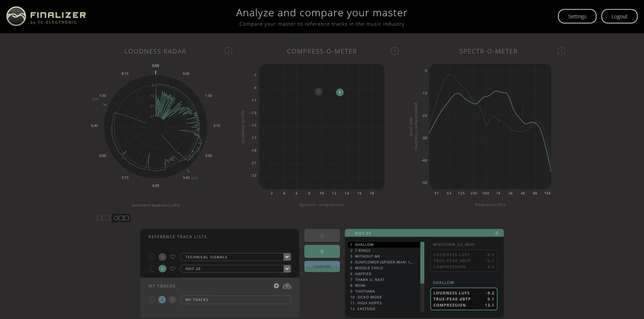Expand the Technical Signals dropdown
This screenshot has width=644, height=319.
point(287,257)
